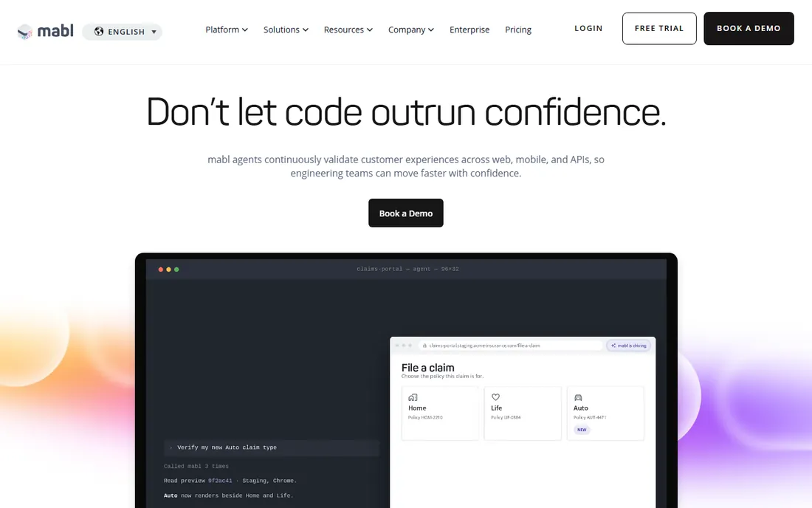Click the Auto now renders beside line
Viewport: 812px width, 508px height.
(x=228, y=495)
